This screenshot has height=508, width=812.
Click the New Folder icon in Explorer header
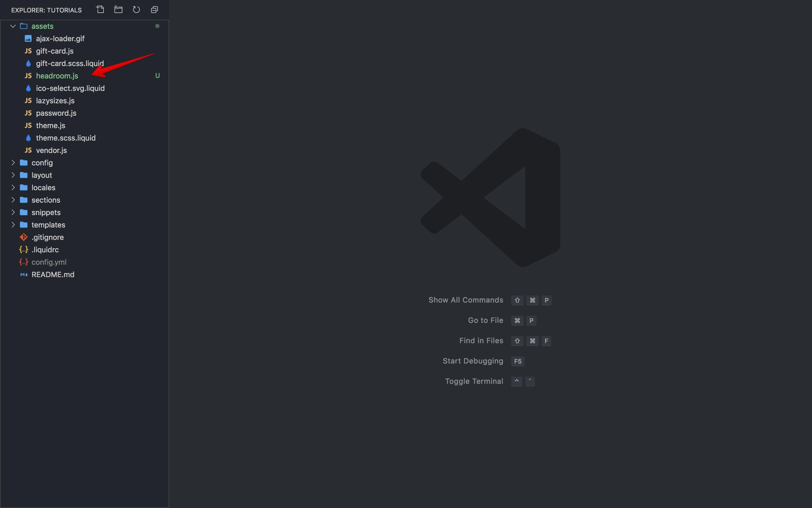click(x=118, y=9)
